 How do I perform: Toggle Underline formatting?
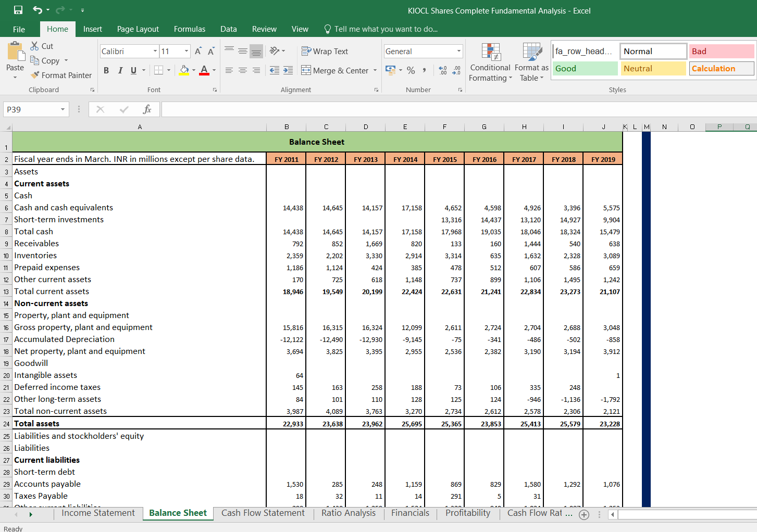(134, 70)
